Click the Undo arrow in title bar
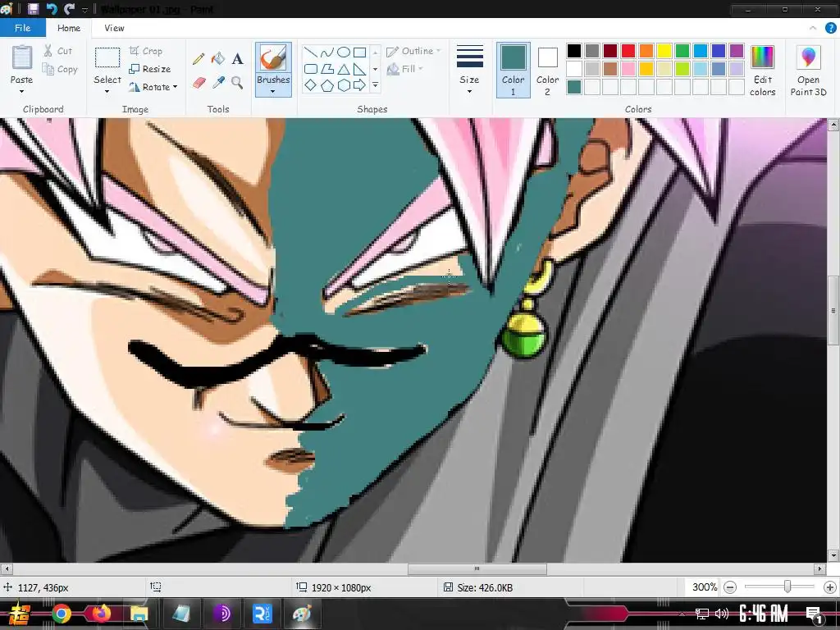Viewport: 840px width, 630px height. coord(52,9)
